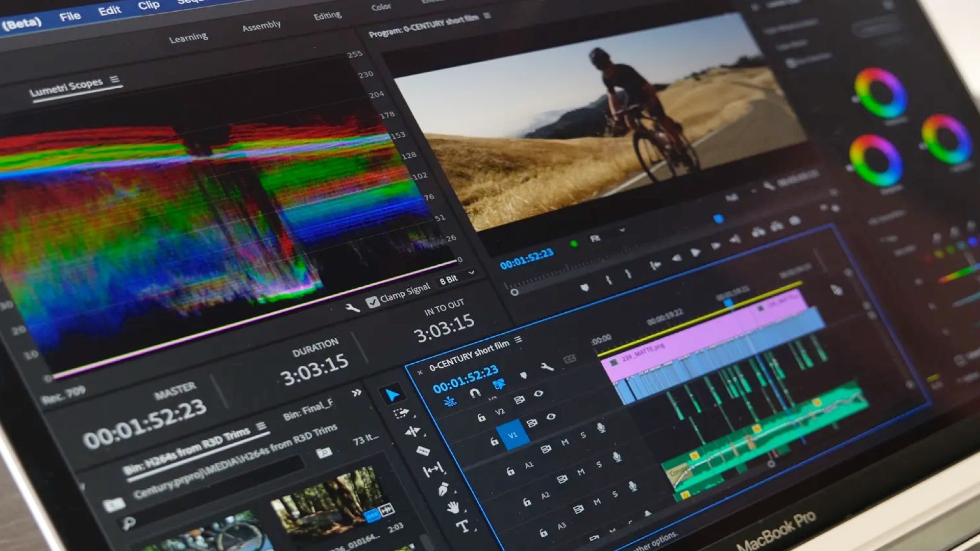
Task: Close the 0-CENTURY short film sequence tab
Action: (x=420, y=373)
